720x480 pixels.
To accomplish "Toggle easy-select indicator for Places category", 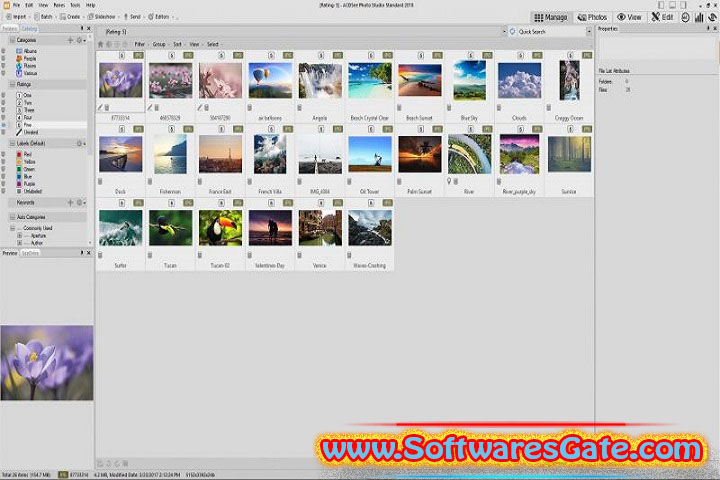I will pos(4,66).
